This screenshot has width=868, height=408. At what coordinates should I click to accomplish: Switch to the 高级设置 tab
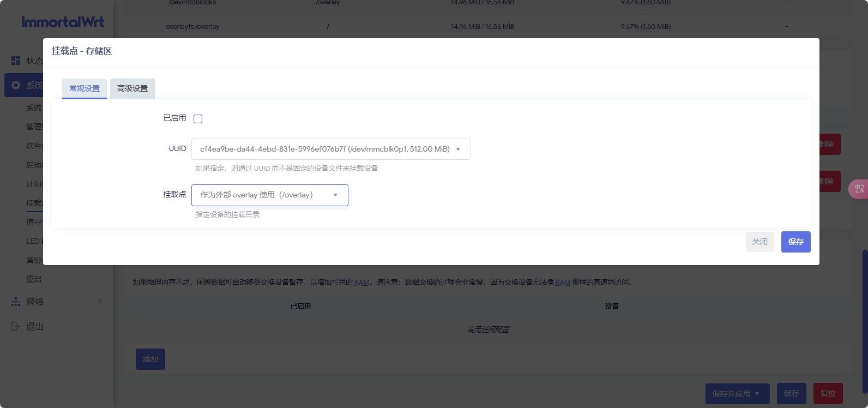point(132,88)
